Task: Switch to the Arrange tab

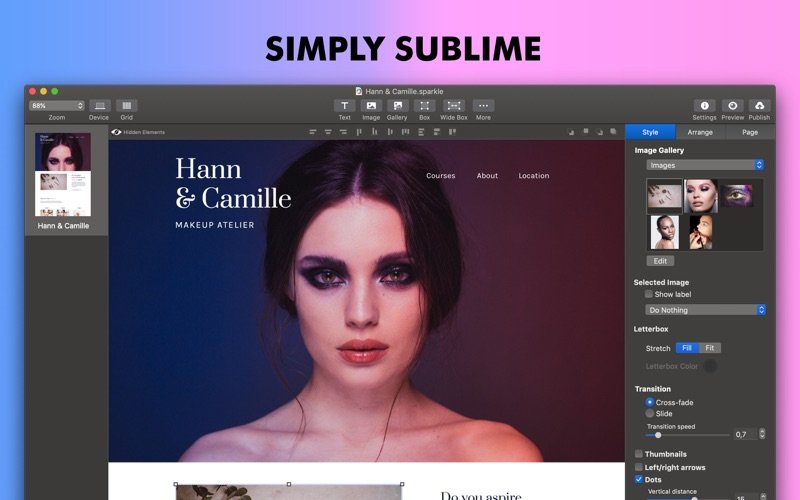Action: [700, 132]
